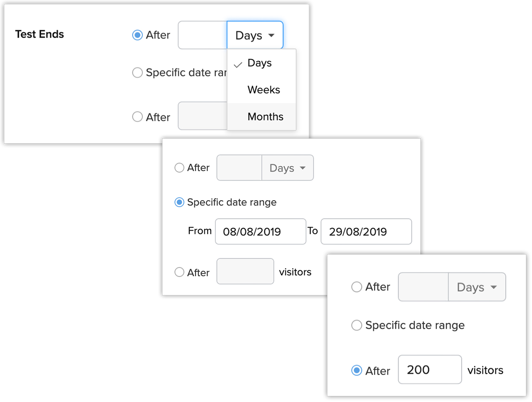Expand the Days dropdown in bottom-right panel

[x=477, y=287]
